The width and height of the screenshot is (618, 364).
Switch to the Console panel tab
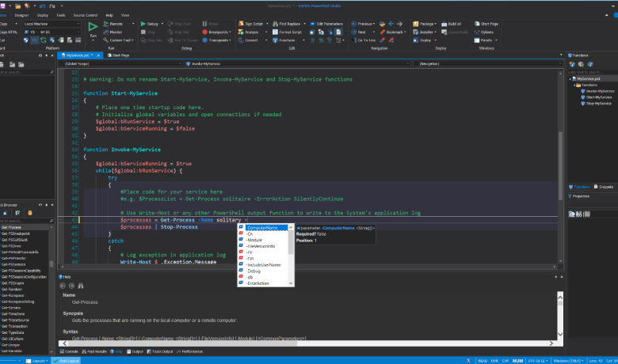(69, 352)
